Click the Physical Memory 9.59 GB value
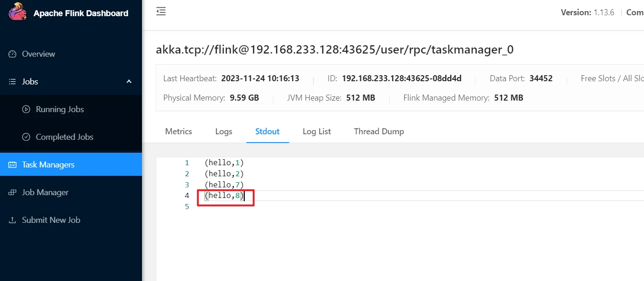 click(x=244, y=98)
